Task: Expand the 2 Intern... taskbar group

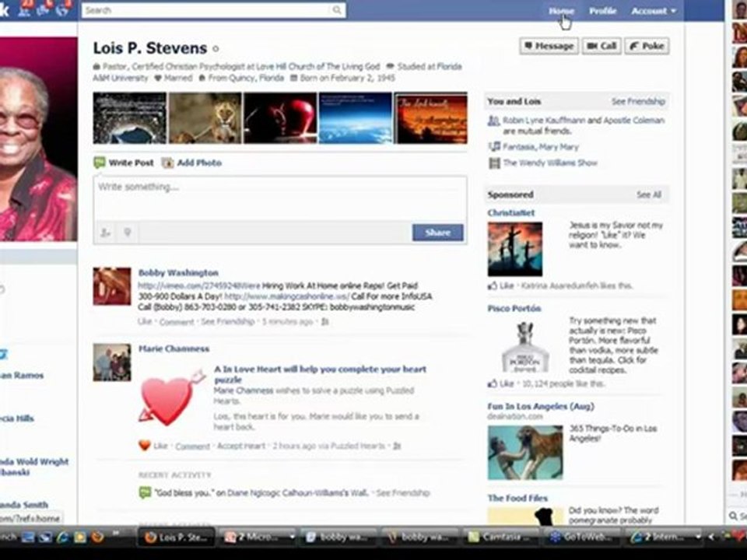Action: pos(664,537)
